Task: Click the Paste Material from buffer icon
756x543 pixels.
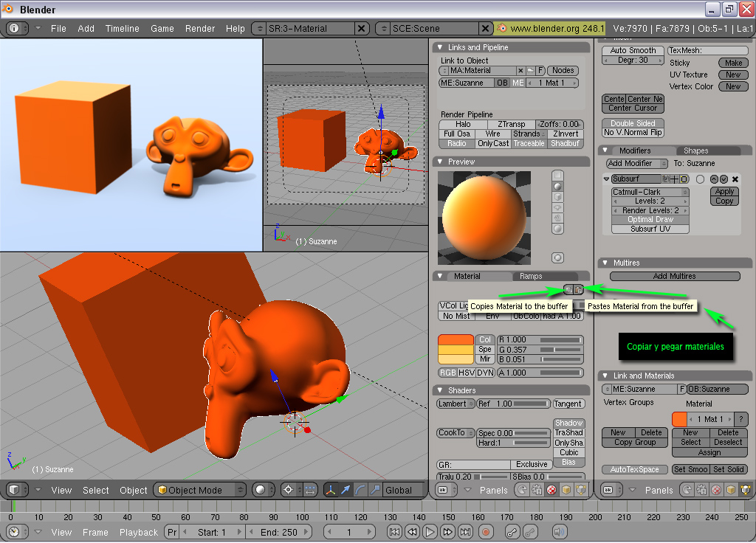Action: click(x=579, y=289)
